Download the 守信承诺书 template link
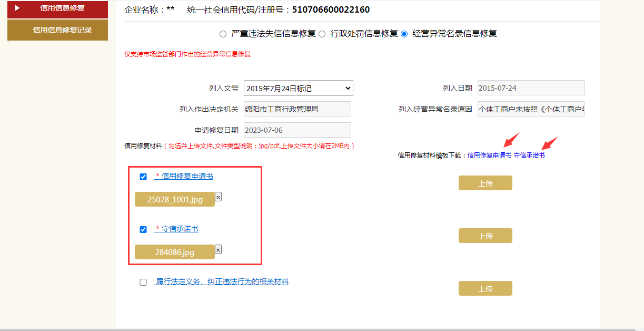 (529, 155)
